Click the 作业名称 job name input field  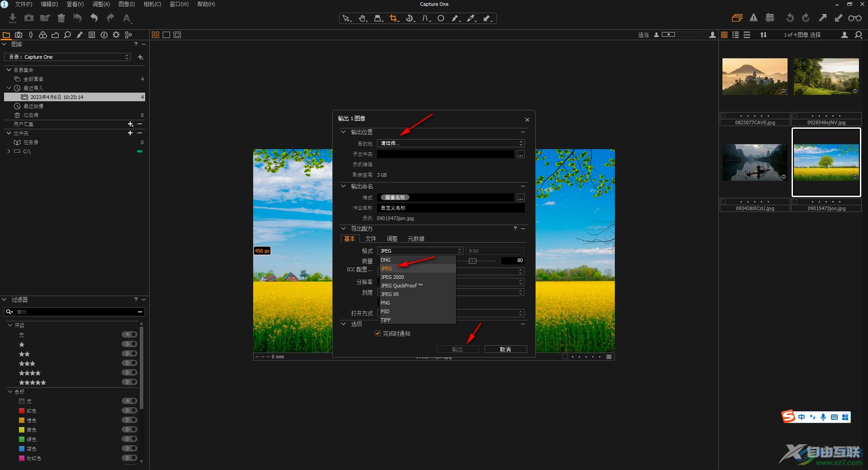[x=451, y=208]
